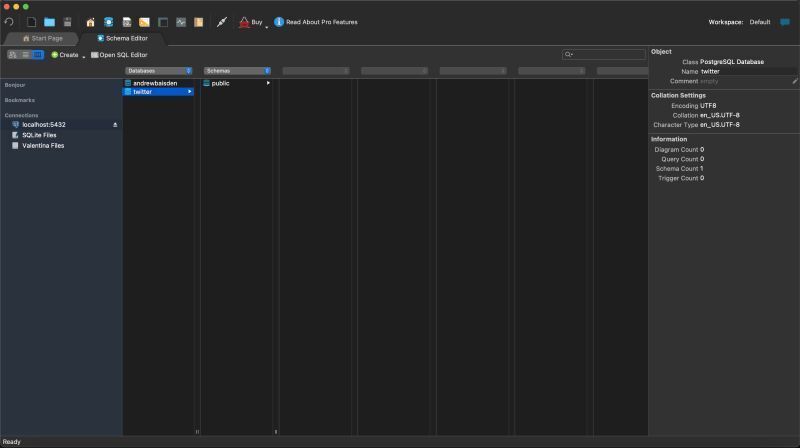Image resolution: width=800 pixels, height=448 pixels.
Task: Click the undo arrow icon in toolbar
Action: click(9, 22)
